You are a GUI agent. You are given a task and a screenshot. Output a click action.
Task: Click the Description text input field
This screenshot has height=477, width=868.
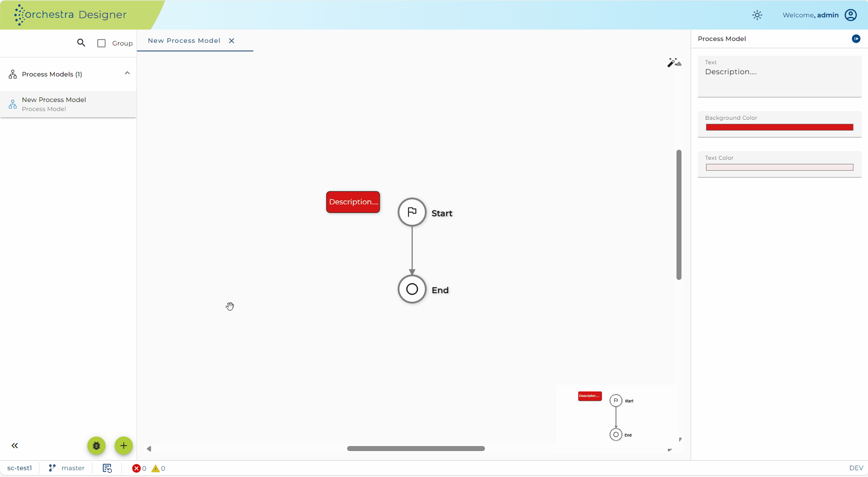(x=779, y=76)
